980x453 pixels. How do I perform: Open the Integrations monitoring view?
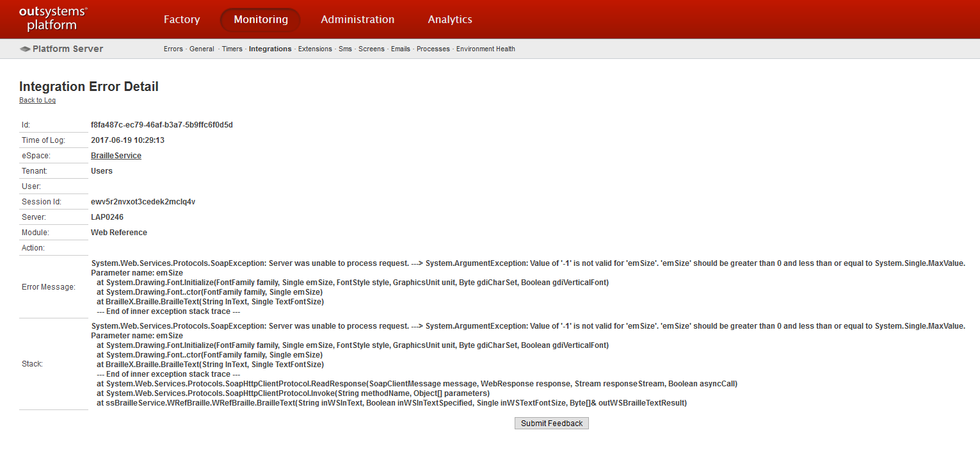[270, 49]
